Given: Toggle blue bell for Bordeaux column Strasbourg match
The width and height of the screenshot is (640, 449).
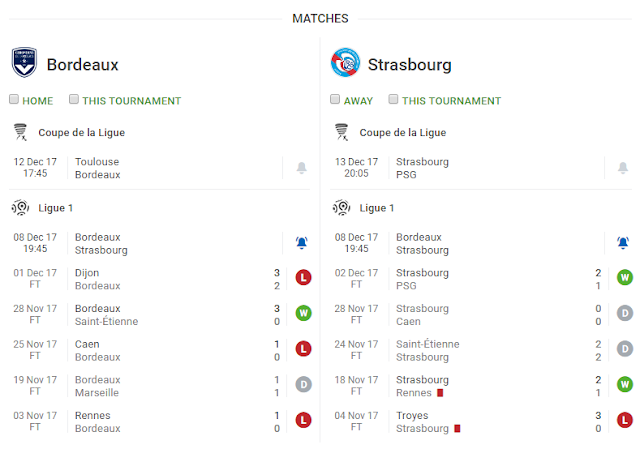Looking at the screenshot, I should 302,243.
